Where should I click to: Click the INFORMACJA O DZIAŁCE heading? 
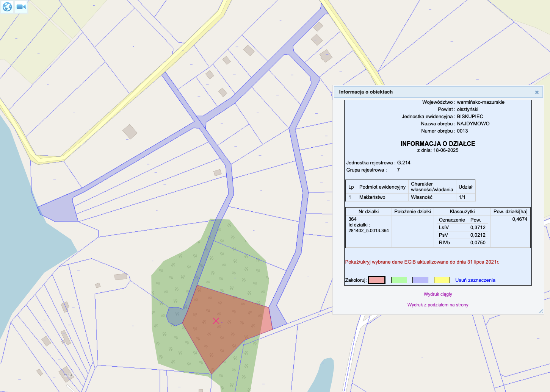pos(438,144)
